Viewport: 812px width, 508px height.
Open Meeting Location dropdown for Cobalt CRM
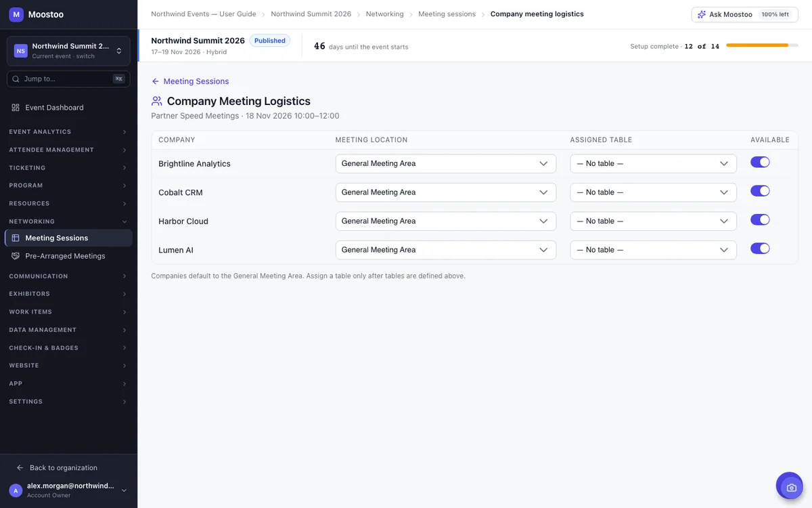[x=446, y=192]
